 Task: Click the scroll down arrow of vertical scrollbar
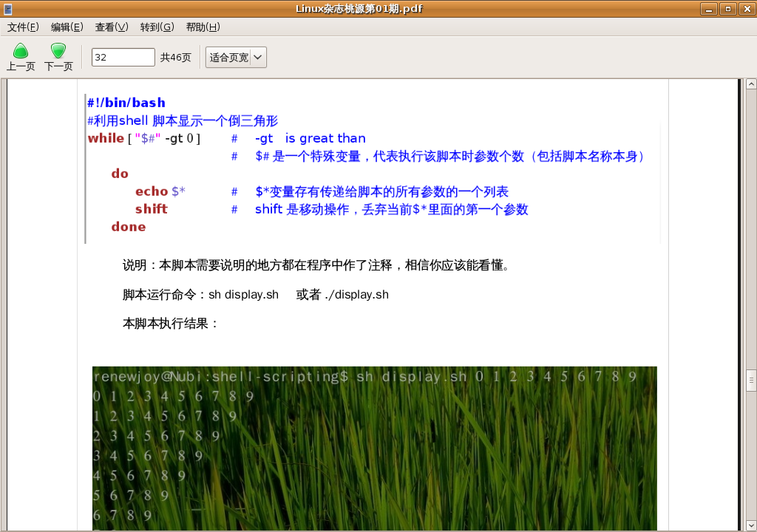click(751, 525)
